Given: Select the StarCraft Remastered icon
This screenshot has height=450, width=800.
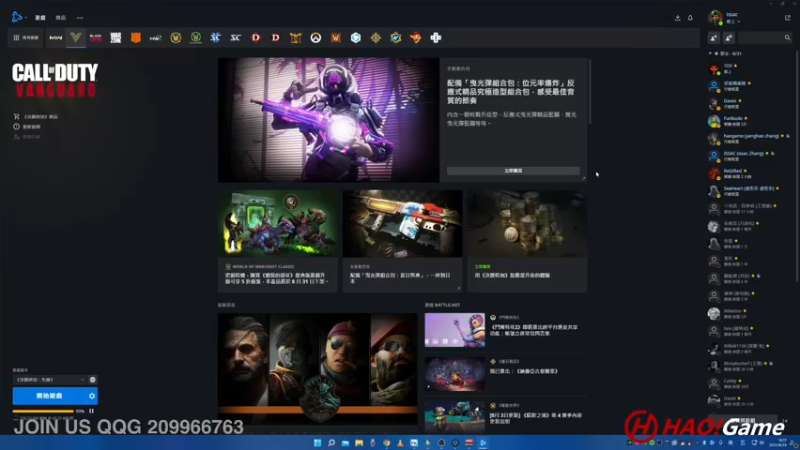Looking at the screenshot, I should point(235,38).
